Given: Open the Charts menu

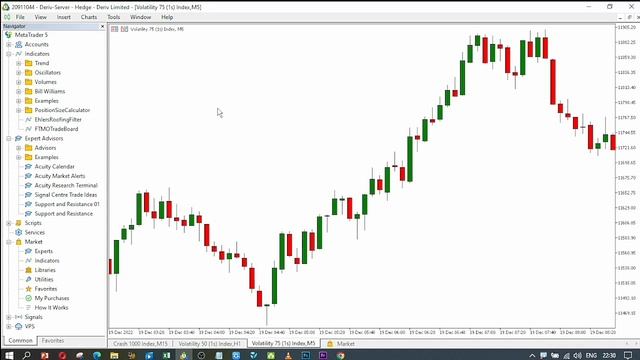Looking at the screenshot, I should tap(89, 17).
